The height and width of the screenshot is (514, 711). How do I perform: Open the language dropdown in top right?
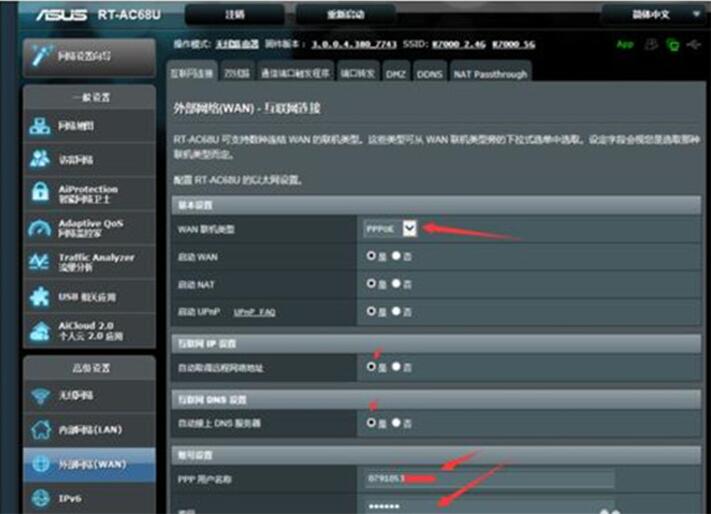pyautogui.click(x=655, y=15)
